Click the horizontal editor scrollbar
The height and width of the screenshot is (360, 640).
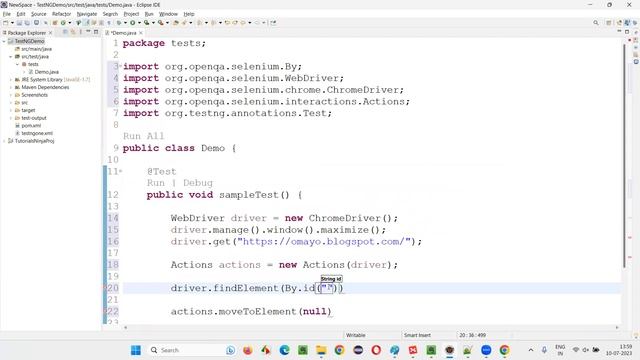(x=371, y=327)
